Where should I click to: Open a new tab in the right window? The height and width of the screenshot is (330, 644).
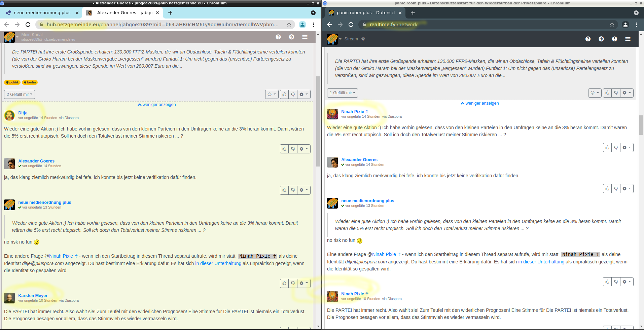(x=413, y=13)
